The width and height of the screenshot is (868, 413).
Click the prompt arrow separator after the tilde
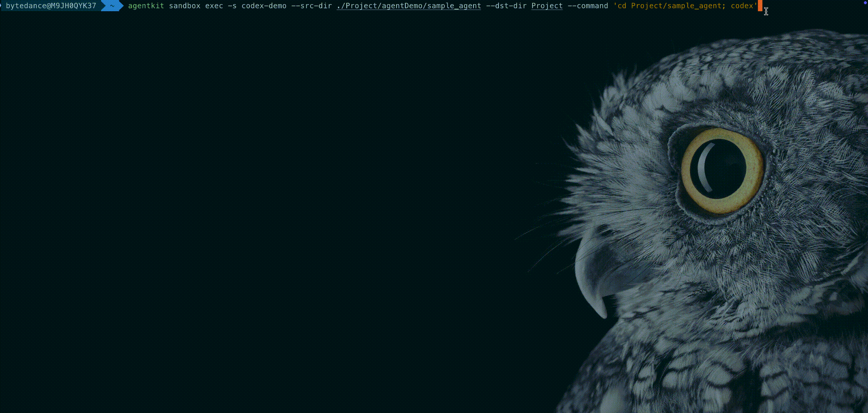click(121, 6)
